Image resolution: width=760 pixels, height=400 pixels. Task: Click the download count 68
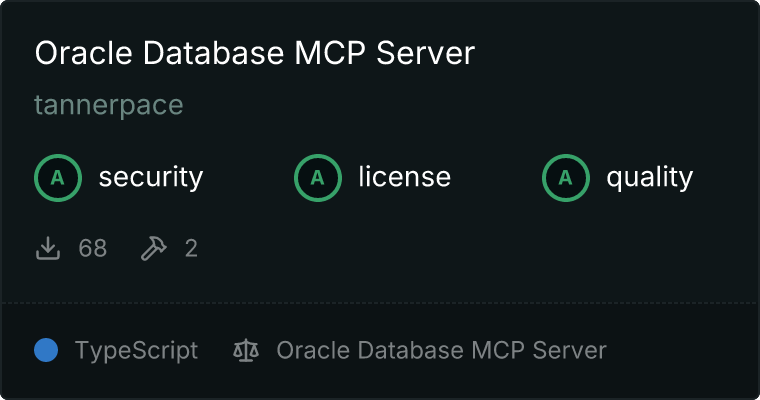pos(93,248)
